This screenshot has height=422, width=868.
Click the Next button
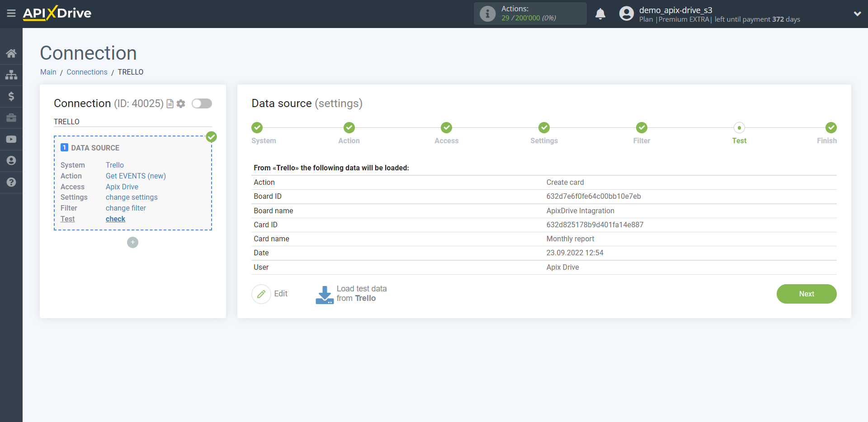(x=807, y=294)
